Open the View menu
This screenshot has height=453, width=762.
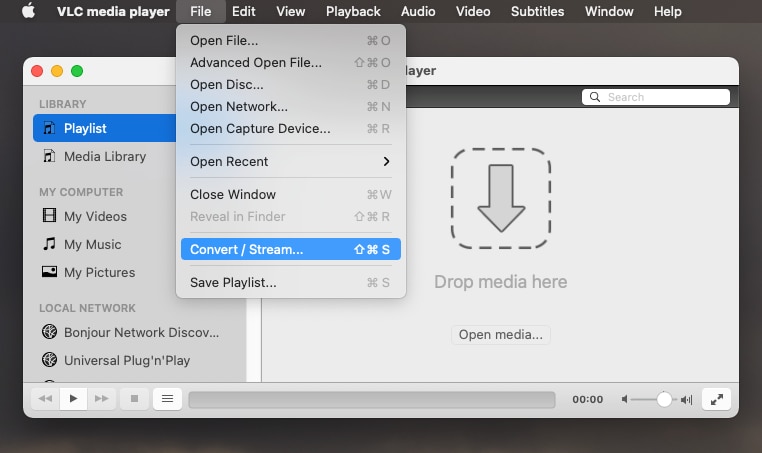[x=291, y=11]
